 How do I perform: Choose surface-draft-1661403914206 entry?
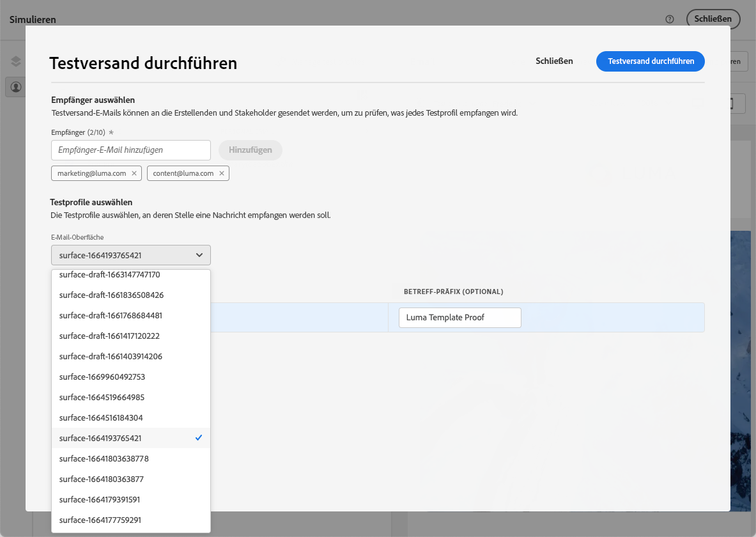click(x=131, y=356)
